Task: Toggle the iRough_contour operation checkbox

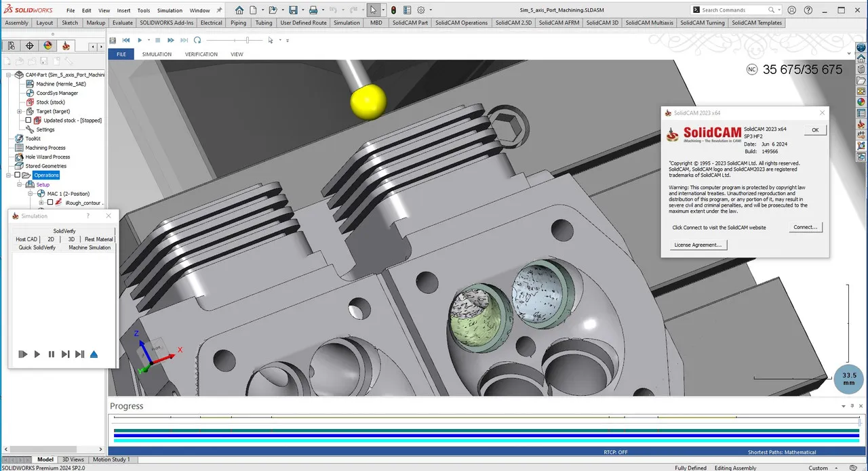Action: pos(50,203)
